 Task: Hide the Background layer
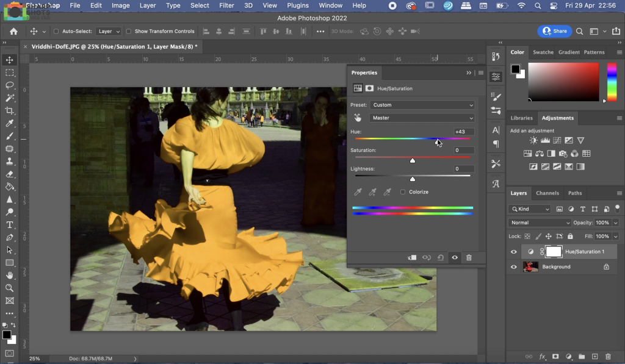[513, 267]
